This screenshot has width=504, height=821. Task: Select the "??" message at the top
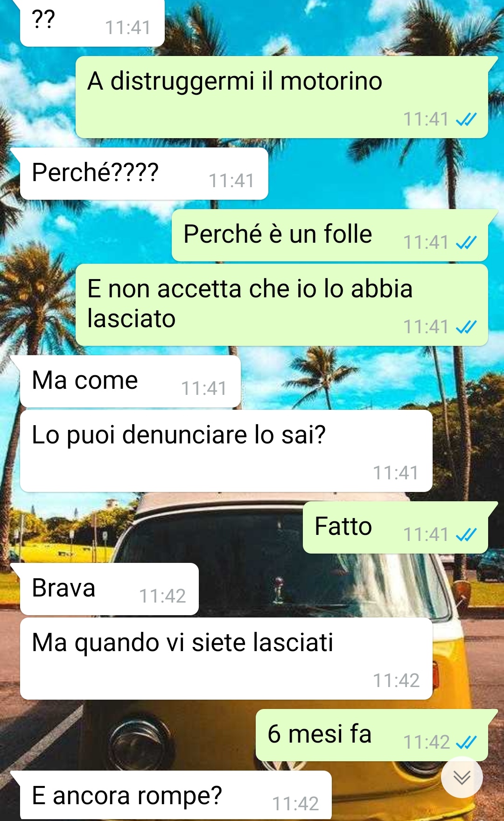point(92,23)
